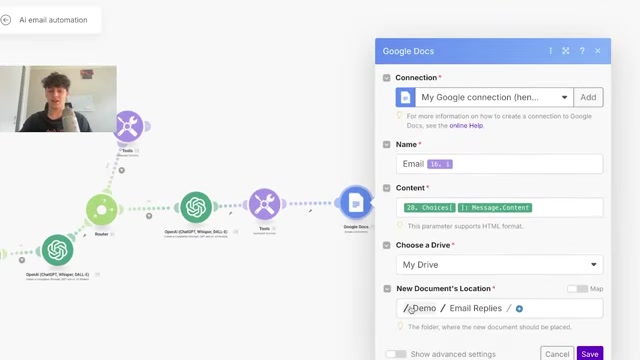Toggle the Map switch for document location
The height and width of the screenshot is (360, 640).
coord(577,289)
